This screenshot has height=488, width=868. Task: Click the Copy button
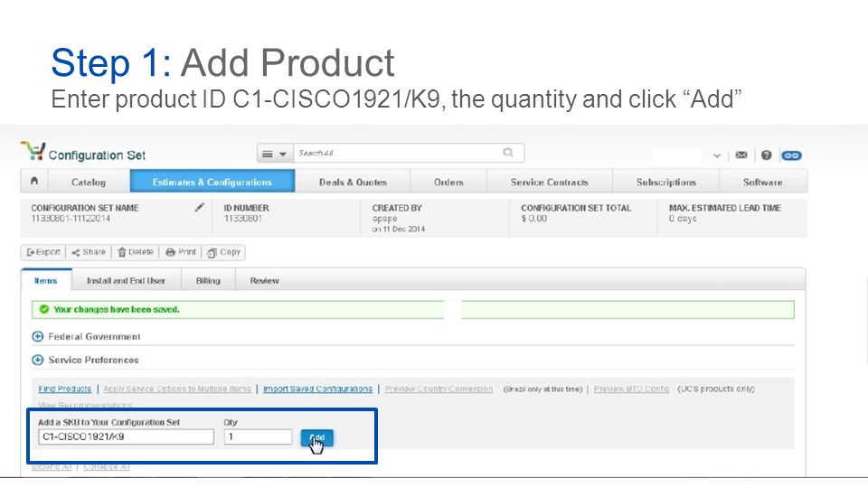pyautogui.click(x=223, y=252)
